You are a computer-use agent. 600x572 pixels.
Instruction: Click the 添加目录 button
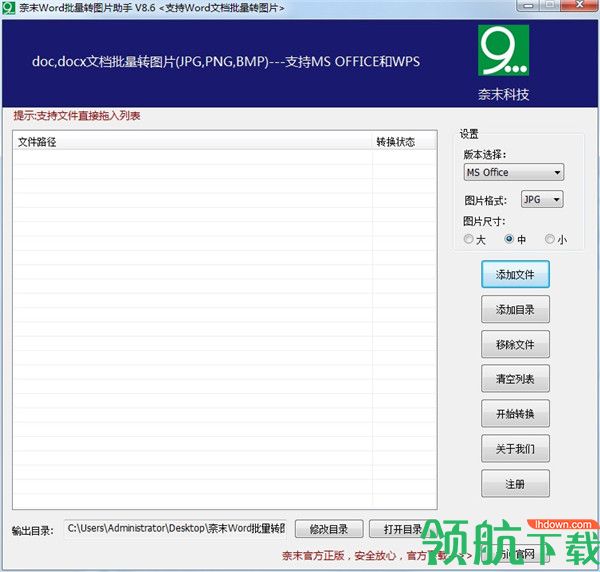(515, 309)
